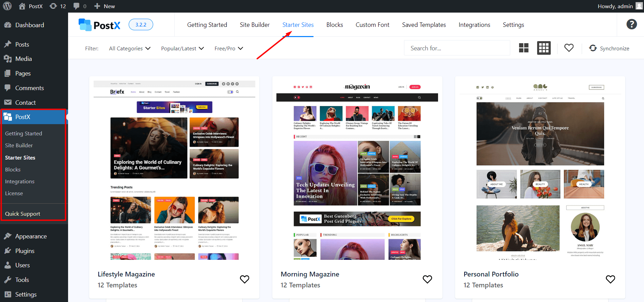Screen dimensions: 644x302
Task: Switch to the Saved Templates tab
Action: point(424,25)
